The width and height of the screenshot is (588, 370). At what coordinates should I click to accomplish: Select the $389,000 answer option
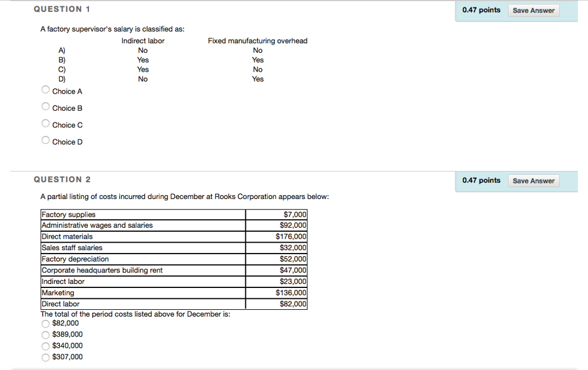[x=45, y=334]
